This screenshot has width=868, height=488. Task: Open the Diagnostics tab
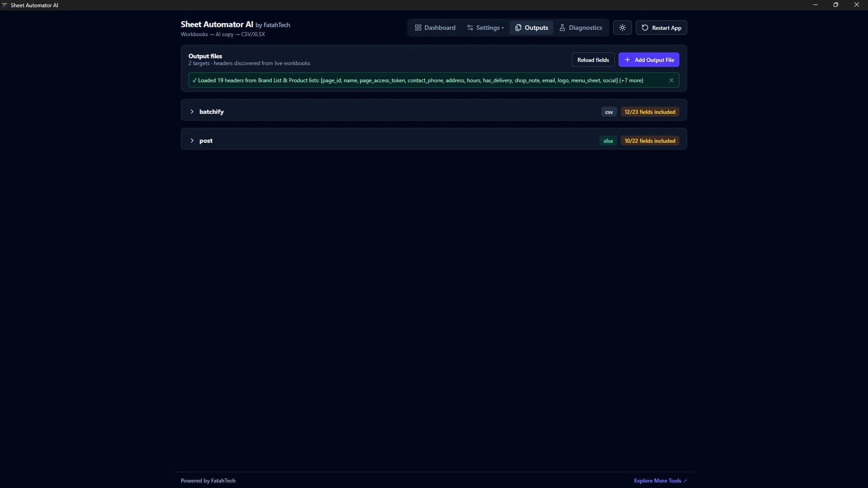(x=581, y=28)
